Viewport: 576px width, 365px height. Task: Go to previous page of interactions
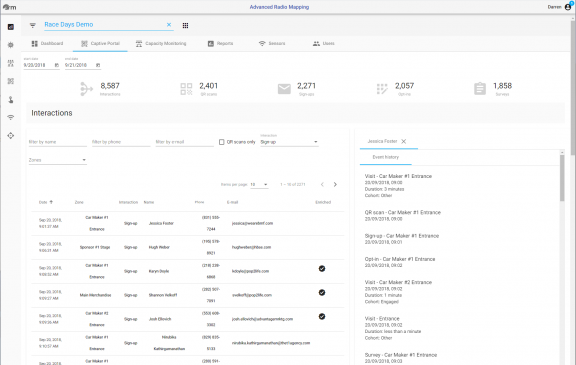pos(322,184)
